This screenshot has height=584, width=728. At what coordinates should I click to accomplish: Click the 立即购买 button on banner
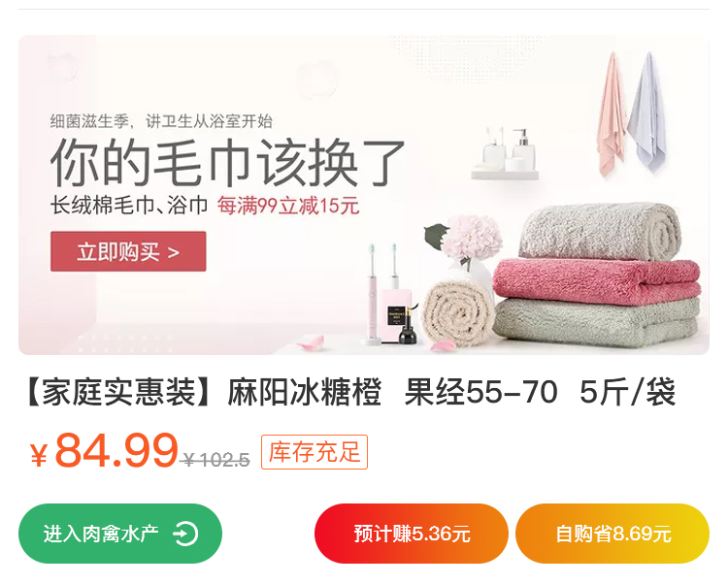128,251
